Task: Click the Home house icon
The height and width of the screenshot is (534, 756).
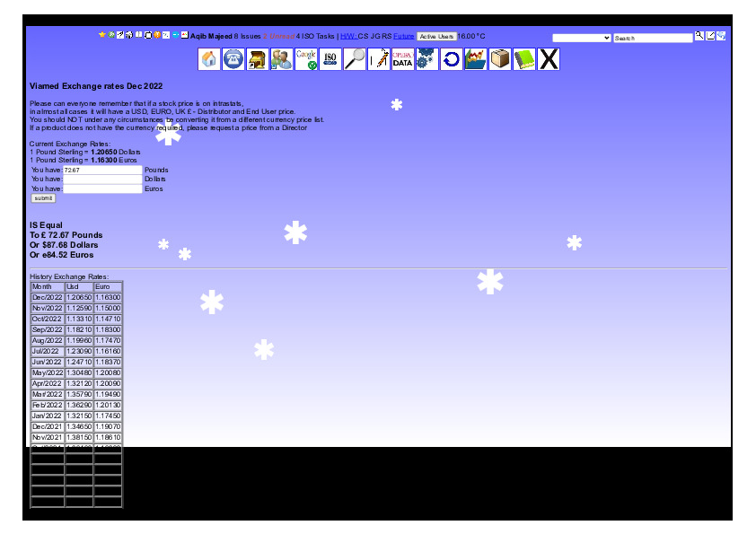Action: pos(209,59)
